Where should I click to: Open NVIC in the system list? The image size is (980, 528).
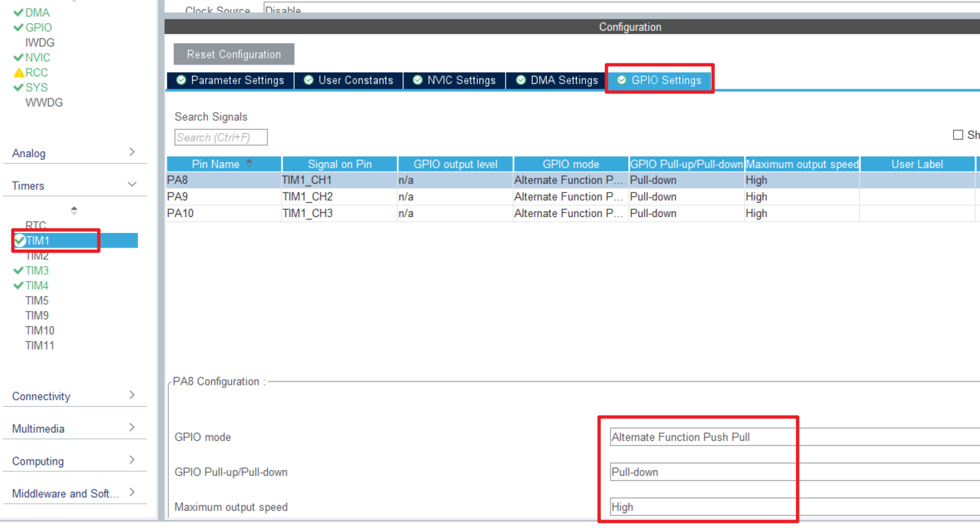tap(38, 57)
